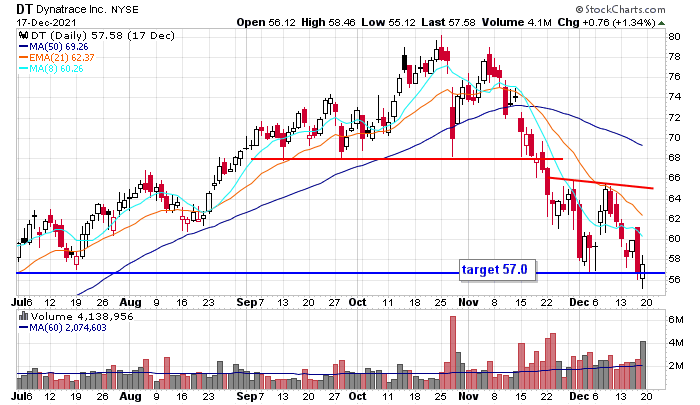The height and width of the screenshot is (405, 700).
Task: Click the 6M volume axis label
Action: coord(676,320)
